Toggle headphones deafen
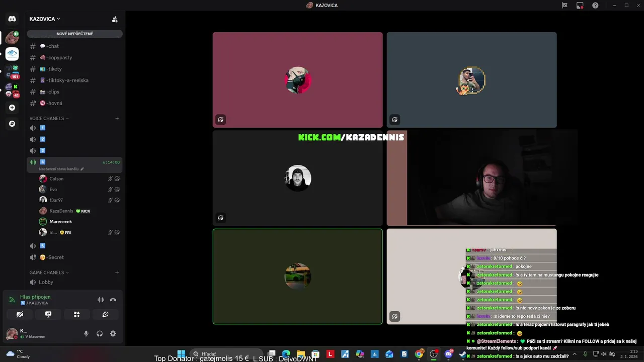Image resolution: width=644 pixels, height=362 pixels. [x=100, y=333]
